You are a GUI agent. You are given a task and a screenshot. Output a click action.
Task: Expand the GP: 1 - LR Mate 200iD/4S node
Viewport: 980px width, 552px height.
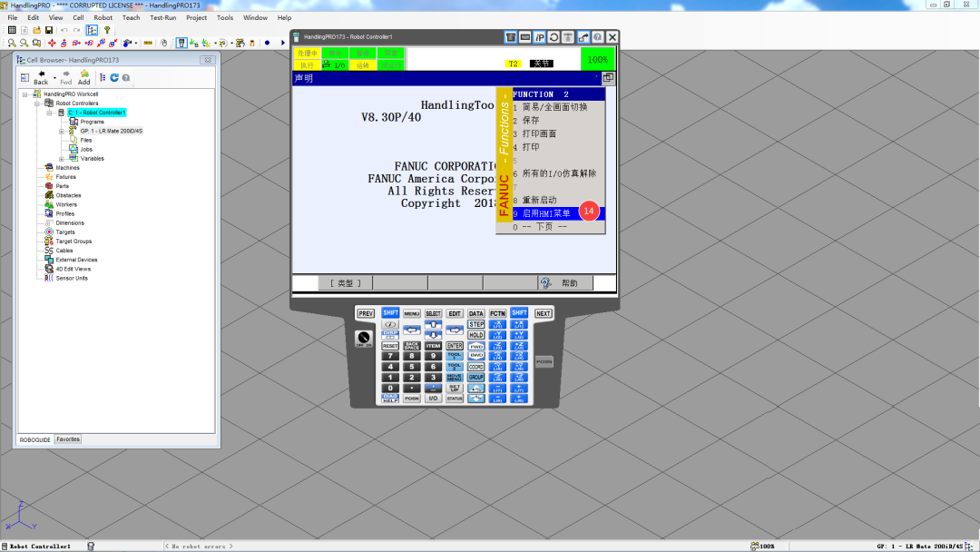click(62, 131)
